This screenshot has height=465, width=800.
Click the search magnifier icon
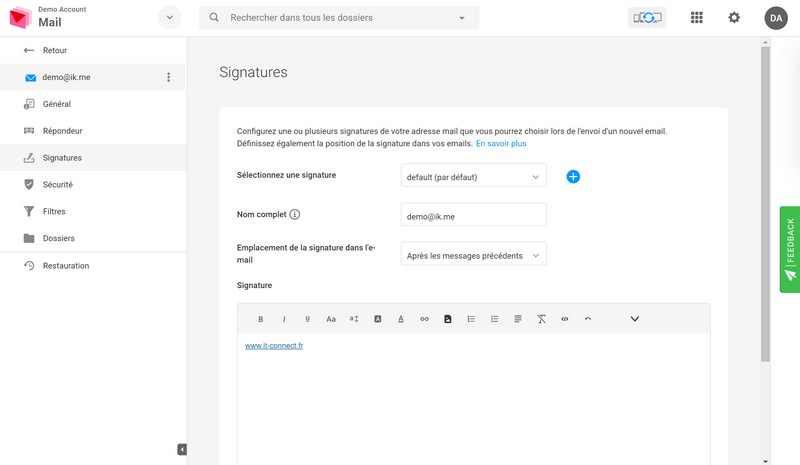pos(214,17)
